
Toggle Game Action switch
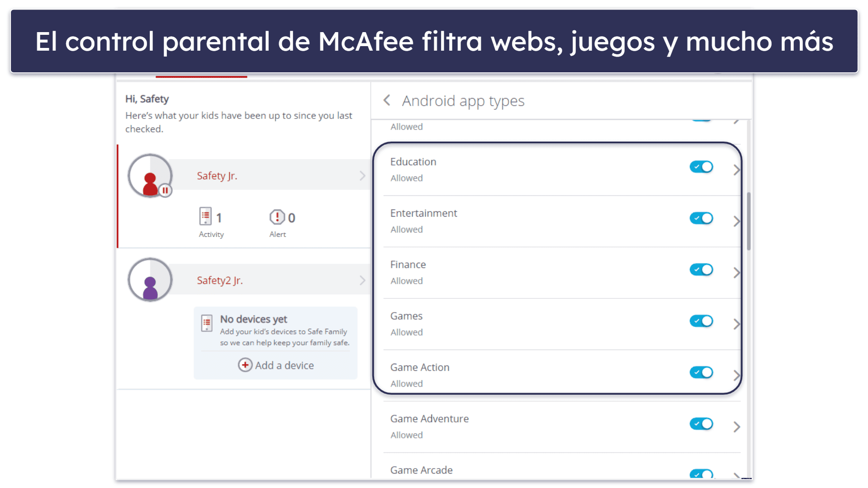coord(701,373)
